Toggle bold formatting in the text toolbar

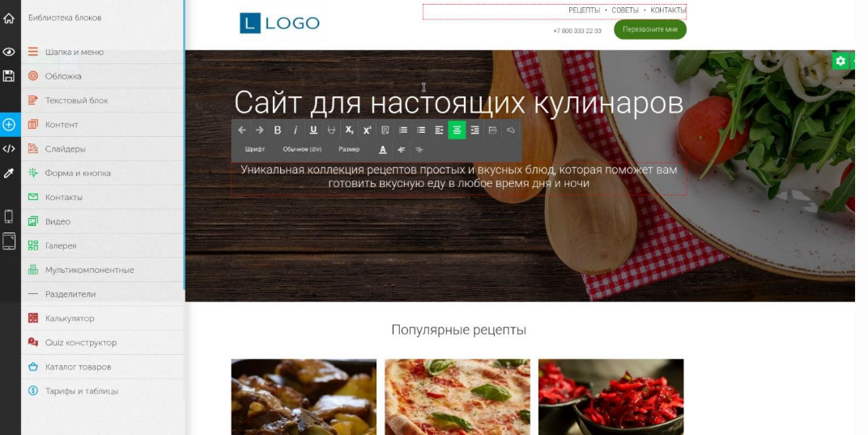[x=278, y=130]
